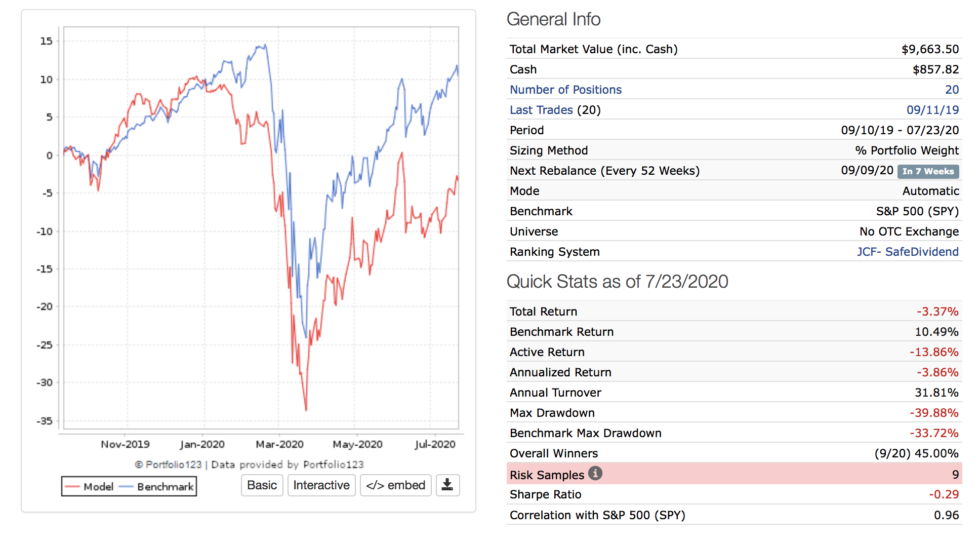The width and height of the screenshot is (980, 543).
Task: Open the Number of Positions link
Action: pos(565,90)
